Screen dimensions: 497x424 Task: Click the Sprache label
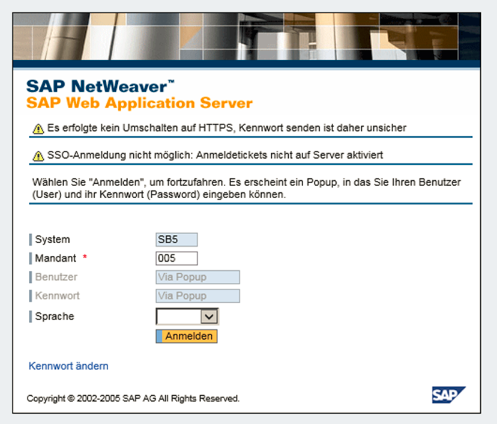pos(55,316)
